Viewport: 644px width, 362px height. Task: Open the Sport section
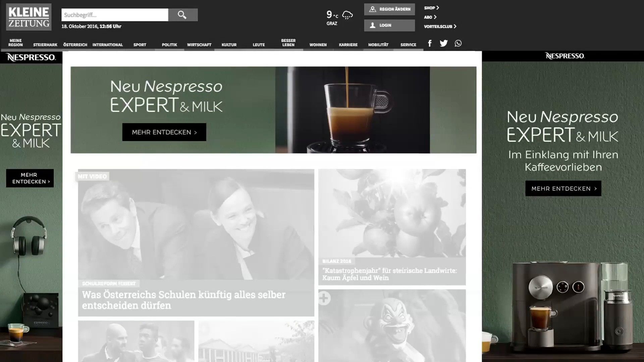point(140,45)
